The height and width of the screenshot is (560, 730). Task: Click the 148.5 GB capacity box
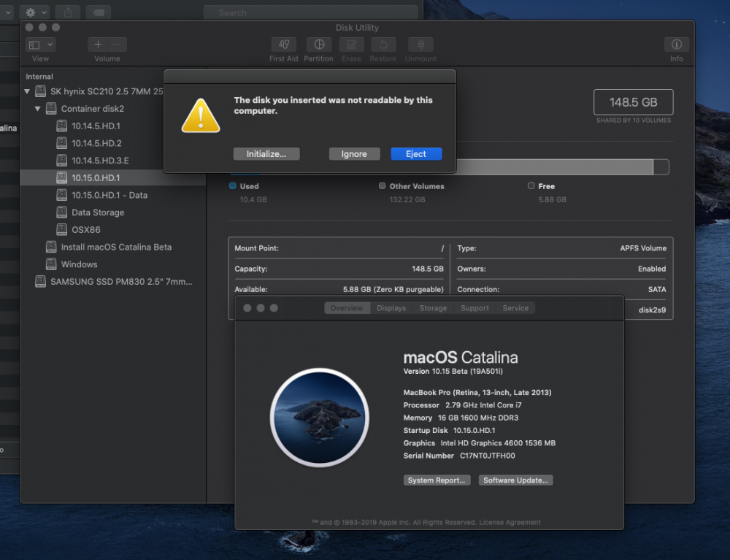pyautogui.click(x=633, y=102)
